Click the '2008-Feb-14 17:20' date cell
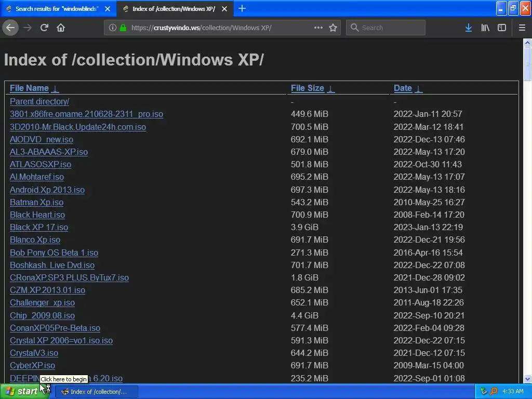This screenshot has width=532, height=399. pos(429,215)
